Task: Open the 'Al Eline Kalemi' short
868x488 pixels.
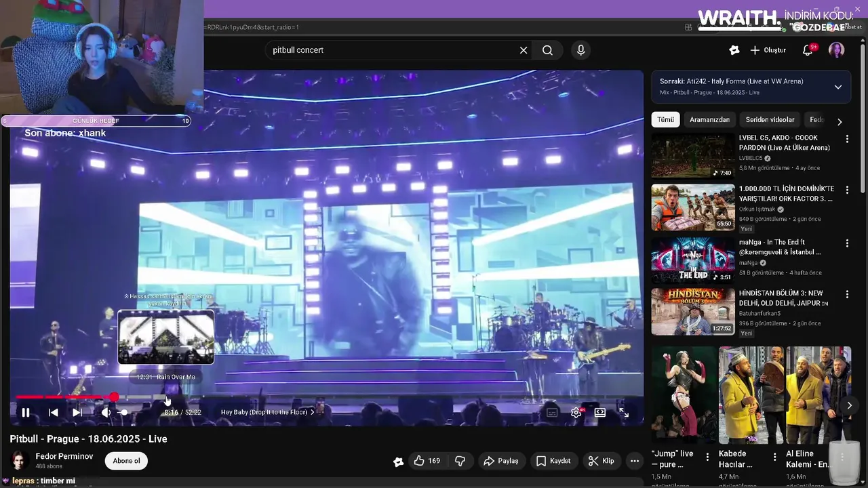Action: (x=818, y=395)
